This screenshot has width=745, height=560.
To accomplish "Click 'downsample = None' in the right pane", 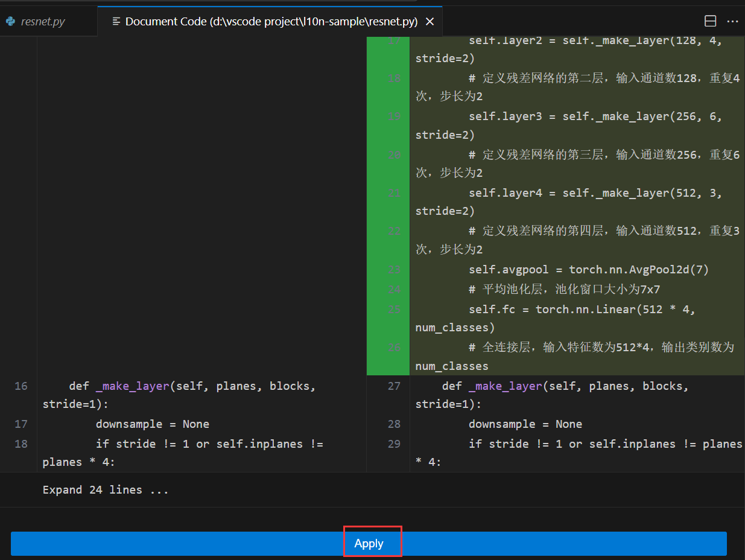I will (x=525, y=424).
